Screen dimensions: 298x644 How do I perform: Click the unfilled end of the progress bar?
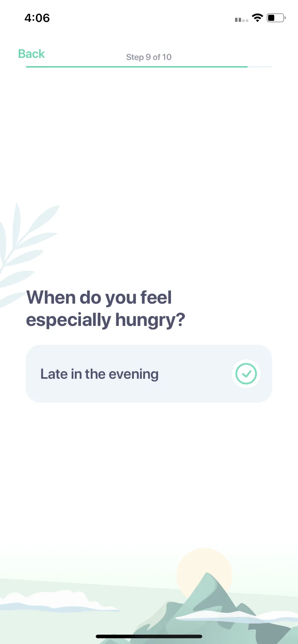point(260,67)
